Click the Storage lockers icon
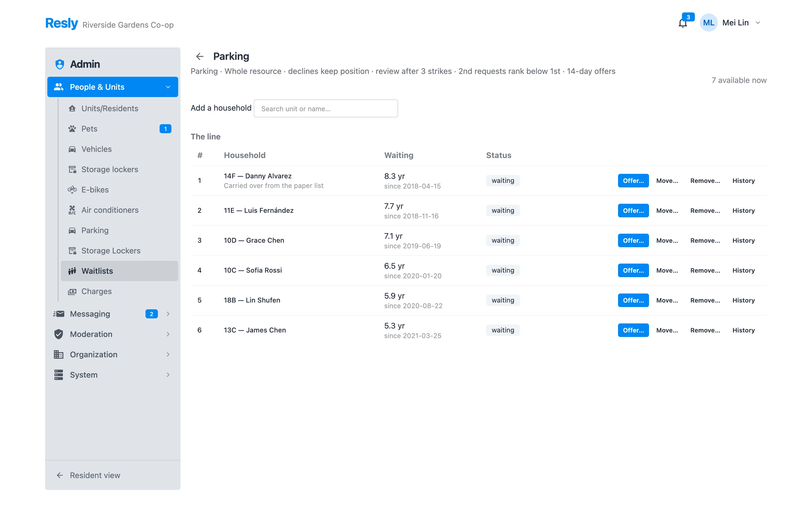The height and width of the screenshot is (508, 812). 72,169
